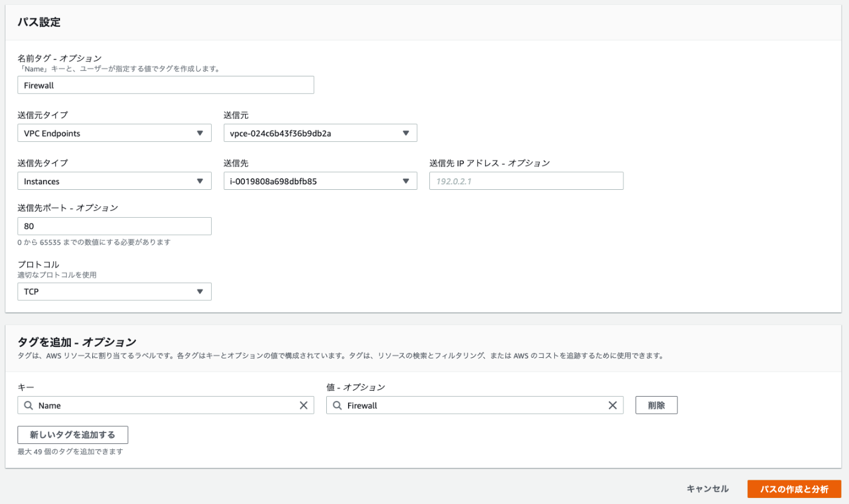The image size is (849, 504).
Task: Click the 送信先 IP アドレス input field
Action: [x=526, y=181]
